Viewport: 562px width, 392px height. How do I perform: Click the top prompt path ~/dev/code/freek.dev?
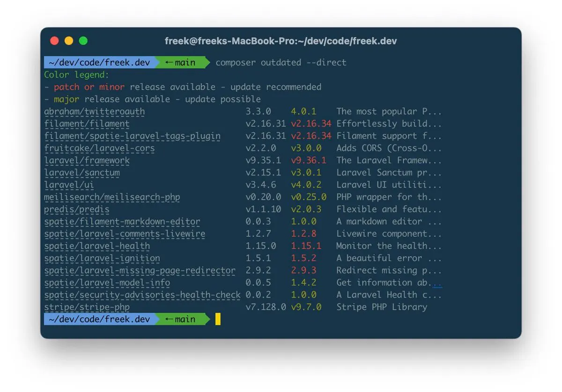tap(99, 62)
